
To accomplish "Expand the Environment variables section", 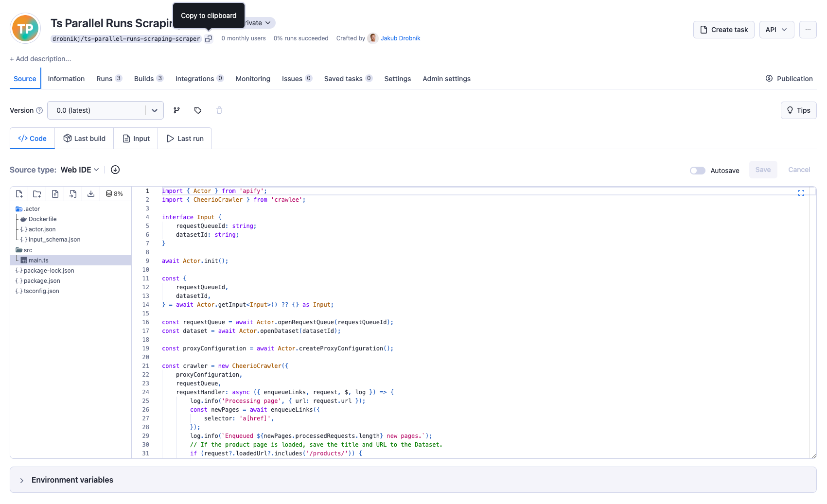I will pos(72,480).
